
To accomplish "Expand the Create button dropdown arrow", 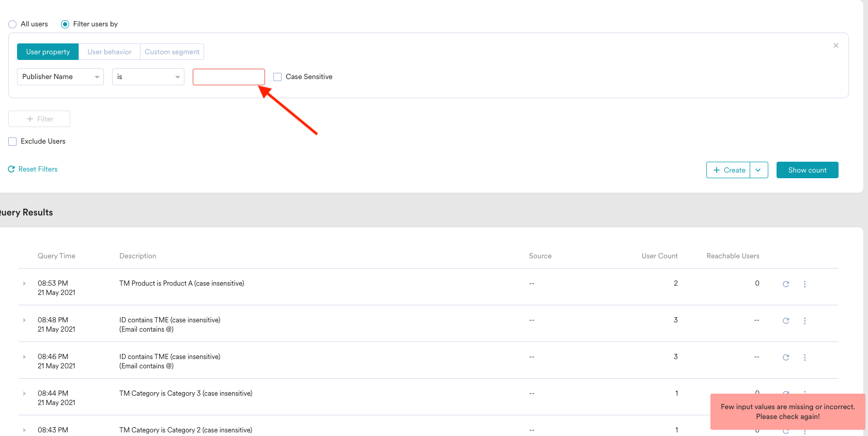I will (x=758, y=170).
